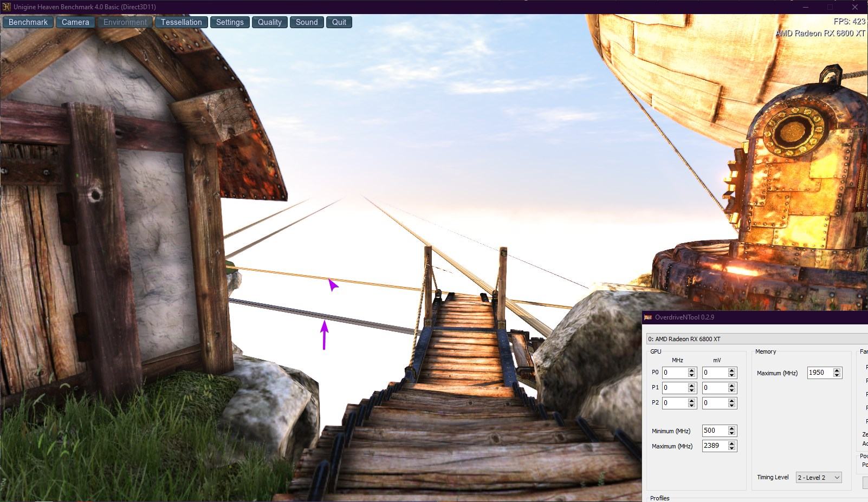The height and width of the screenshot is (502, 868).
Task: Quit the Heaven Benchmark
Action: pos(339,22)
